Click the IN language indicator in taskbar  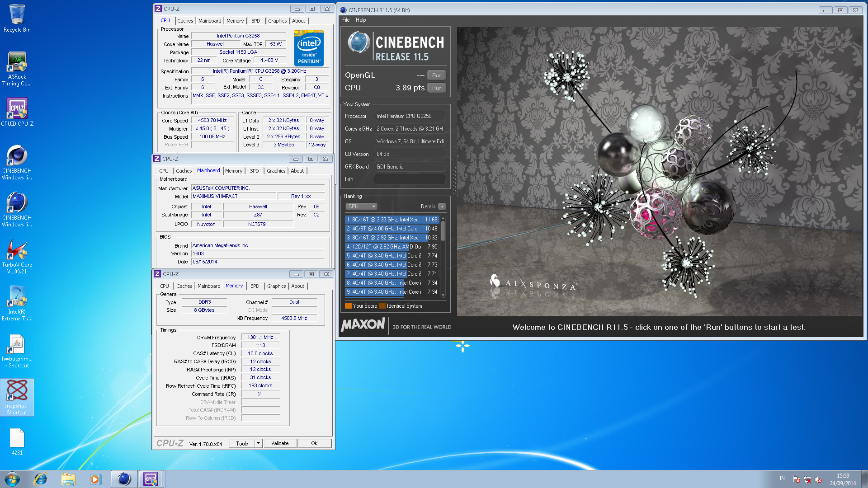tap(782, 478)
